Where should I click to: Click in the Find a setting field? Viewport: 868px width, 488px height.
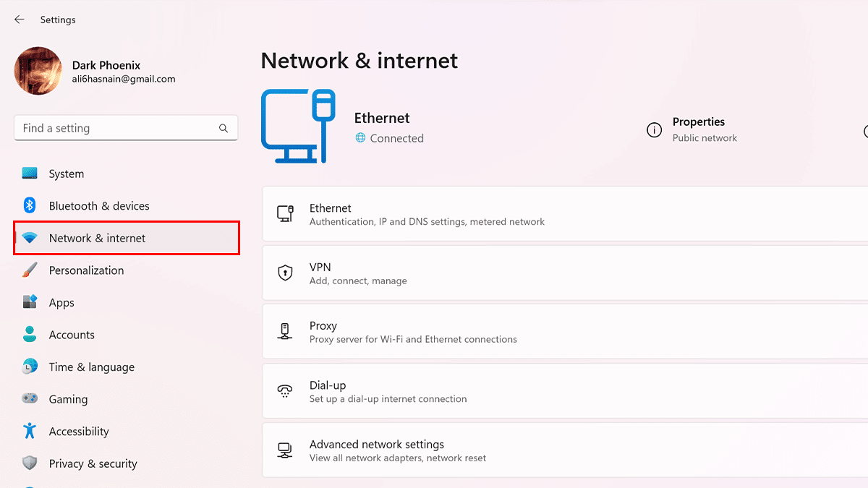point(116,128)
